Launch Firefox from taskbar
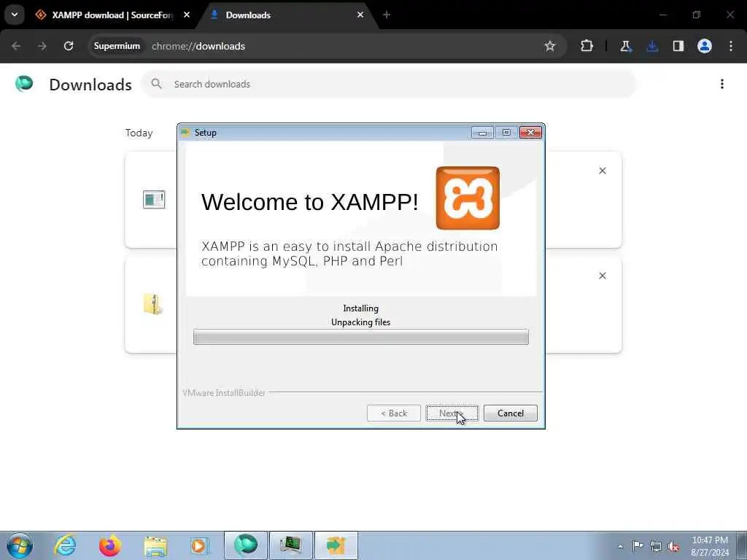747x560 pixels. tap(110, 545)
